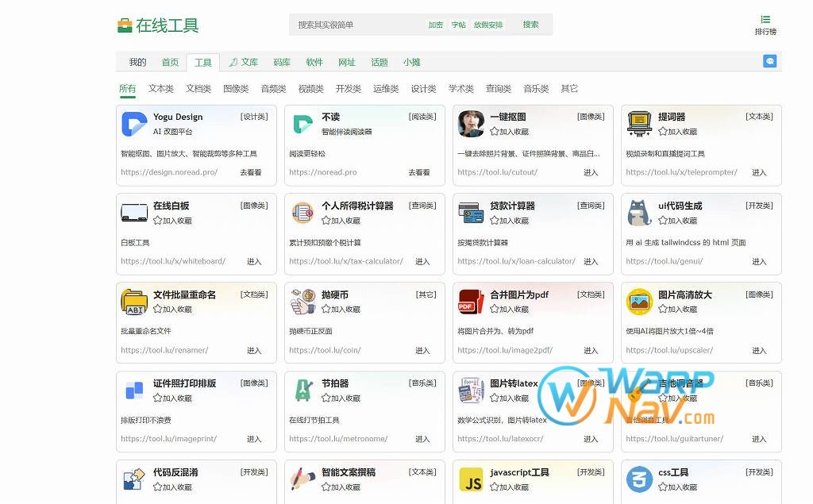Select the 在线白板 whiteboard icon

[x=134, y=213]
